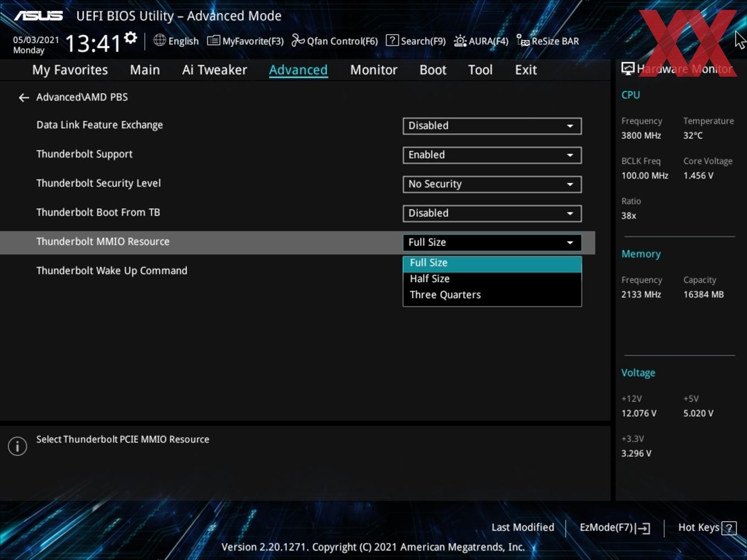Click the 100.00 MHz BCLK value

[645, 176]
